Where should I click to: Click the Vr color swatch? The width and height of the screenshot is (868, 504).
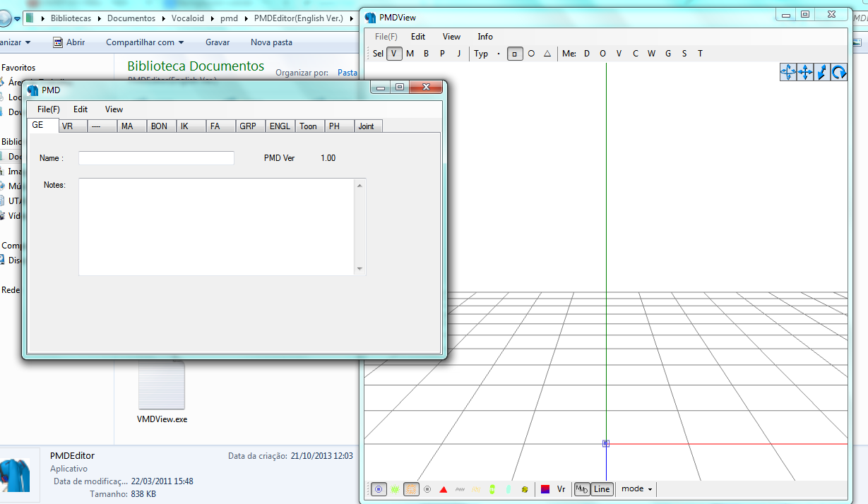pyautogui.click(x=545, y=488)
